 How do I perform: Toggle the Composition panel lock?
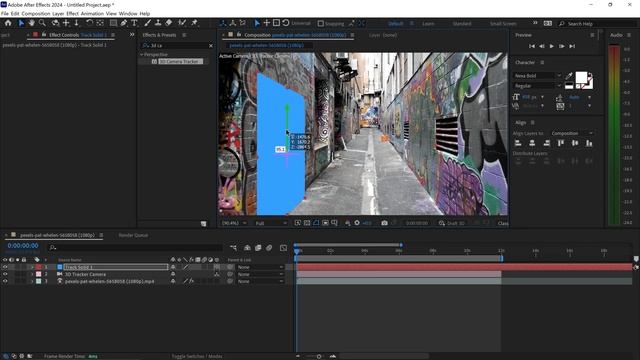click(239, 35)
